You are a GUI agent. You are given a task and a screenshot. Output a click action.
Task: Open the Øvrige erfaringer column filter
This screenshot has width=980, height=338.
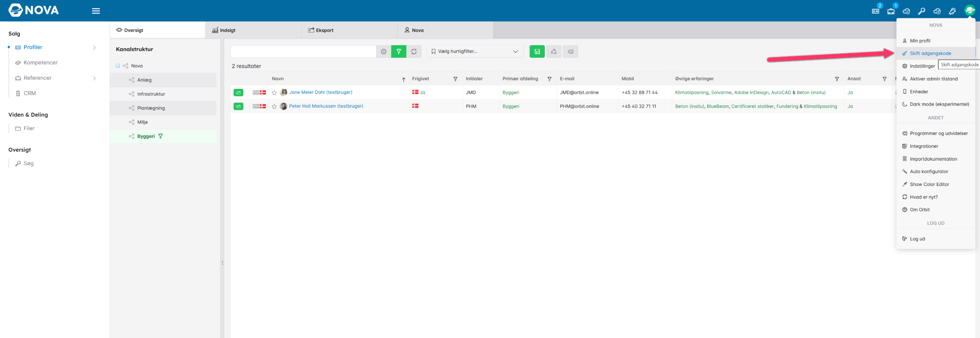[837, 79]
